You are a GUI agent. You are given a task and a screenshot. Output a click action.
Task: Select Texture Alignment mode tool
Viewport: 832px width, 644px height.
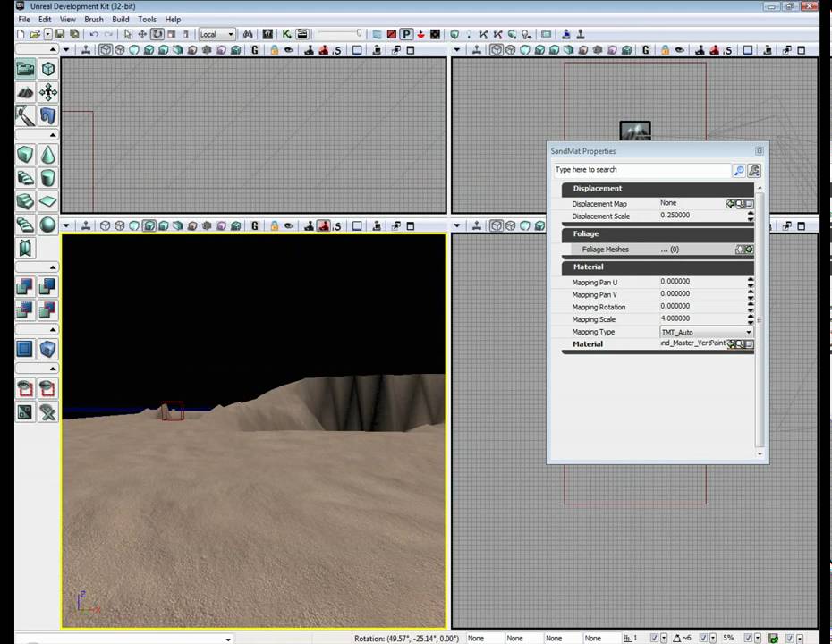pos(48,93)
